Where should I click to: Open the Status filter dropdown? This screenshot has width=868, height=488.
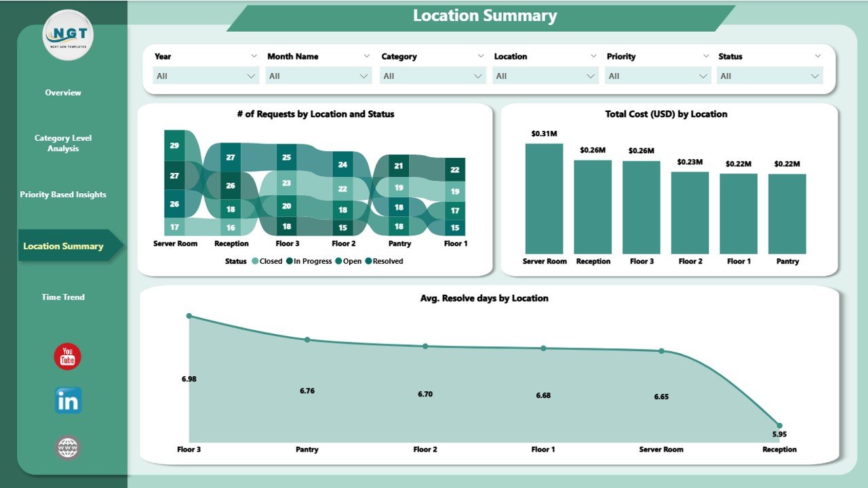click(770, 76)
